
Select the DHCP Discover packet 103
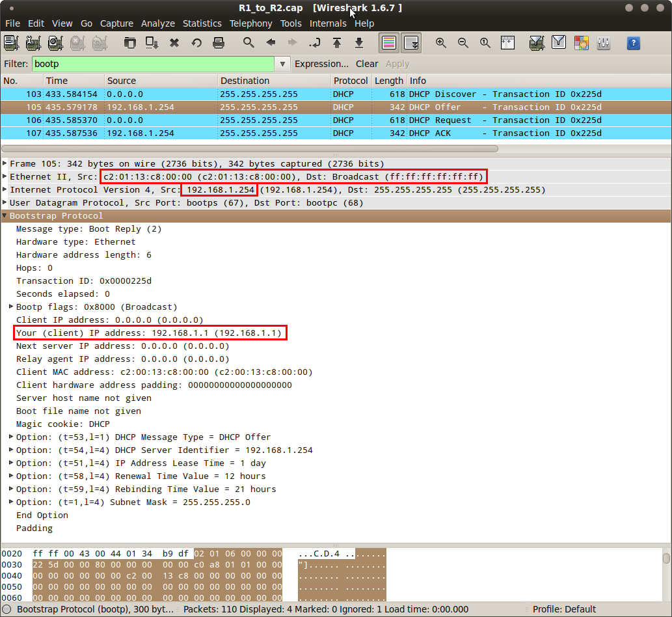coord(336,94)
